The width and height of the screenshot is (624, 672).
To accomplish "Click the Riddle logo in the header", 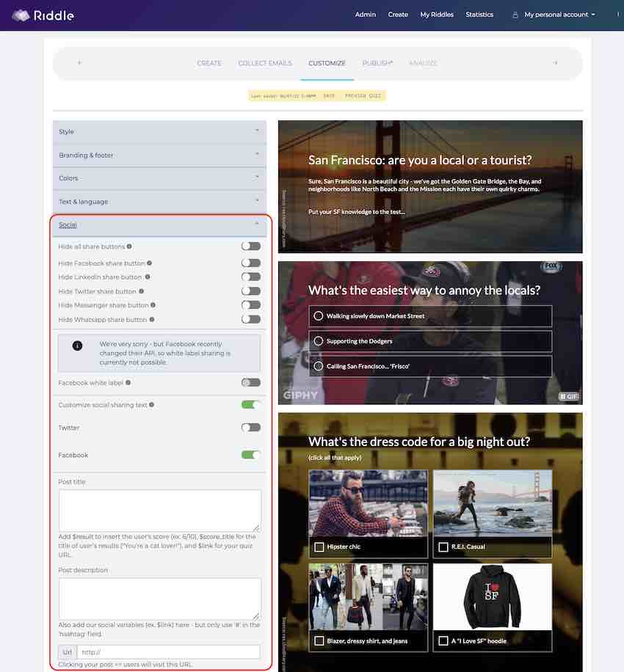I will 43,15.
